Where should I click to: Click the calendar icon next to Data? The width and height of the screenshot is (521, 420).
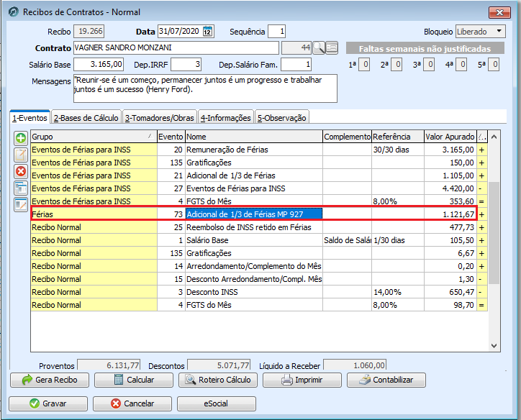[208, 32]
